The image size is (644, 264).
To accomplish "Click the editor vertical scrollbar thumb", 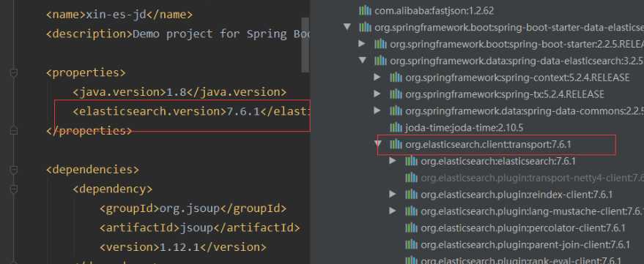I will click(x=306, y=45).
